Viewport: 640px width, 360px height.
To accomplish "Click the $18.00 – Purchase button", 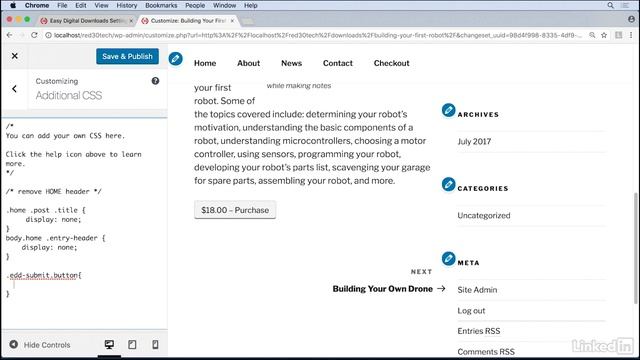I will click(235, 210).
